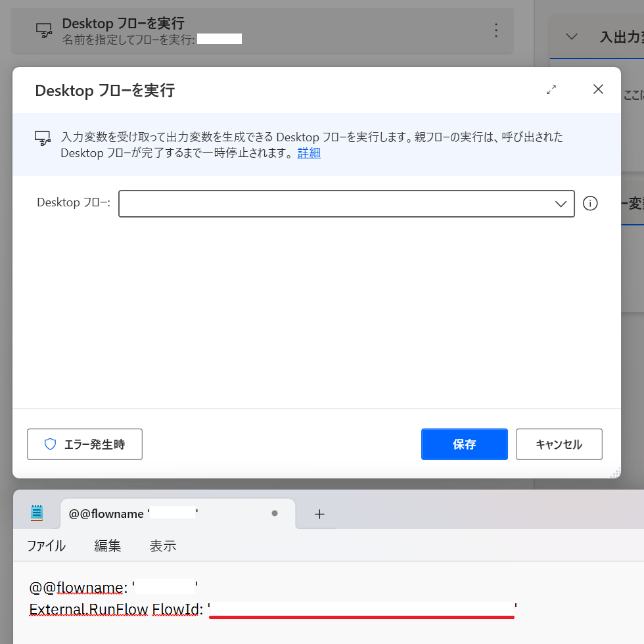644x644 pixels.
Task: Click the 保存 button
Action: [x=465, y=444]
